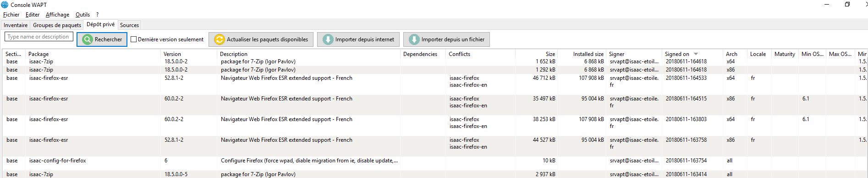Click the Importer depuis internet button
This screenshot has width=868, height=178.
[x=358, y=39]
